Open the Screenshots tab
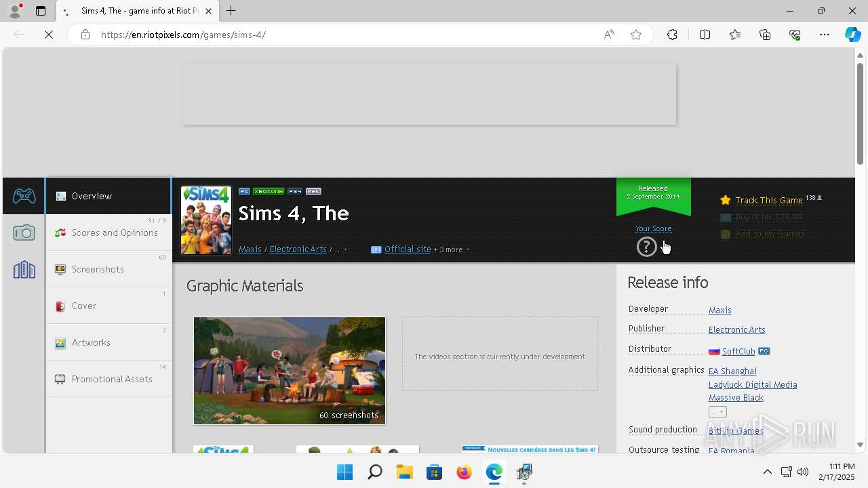 point(108,269)
